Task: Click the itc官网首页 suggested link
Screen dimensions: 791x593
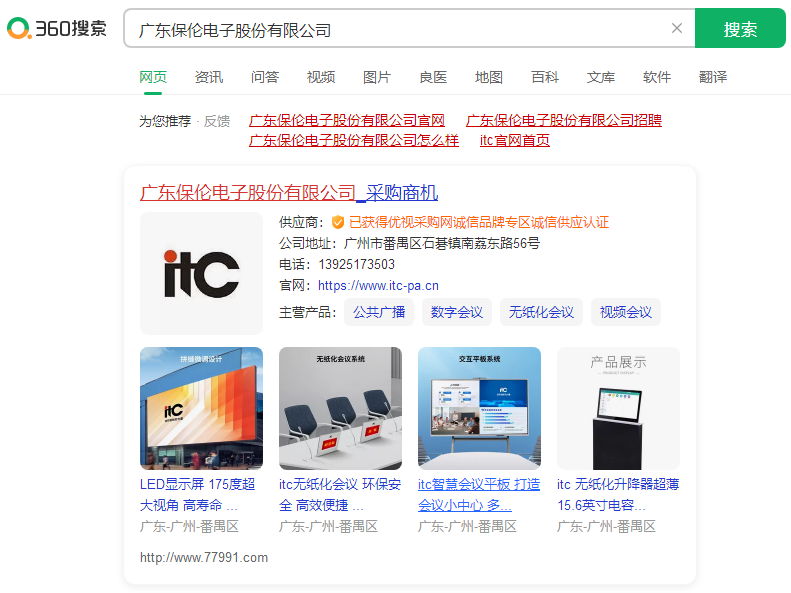Action: click(515, 140)
